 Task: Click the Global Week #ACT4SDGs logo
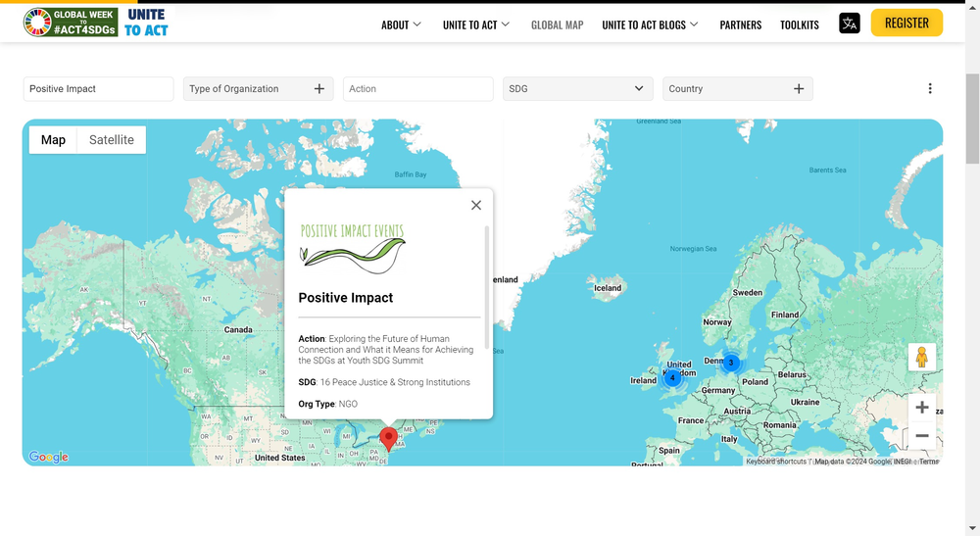click(71, 23)
